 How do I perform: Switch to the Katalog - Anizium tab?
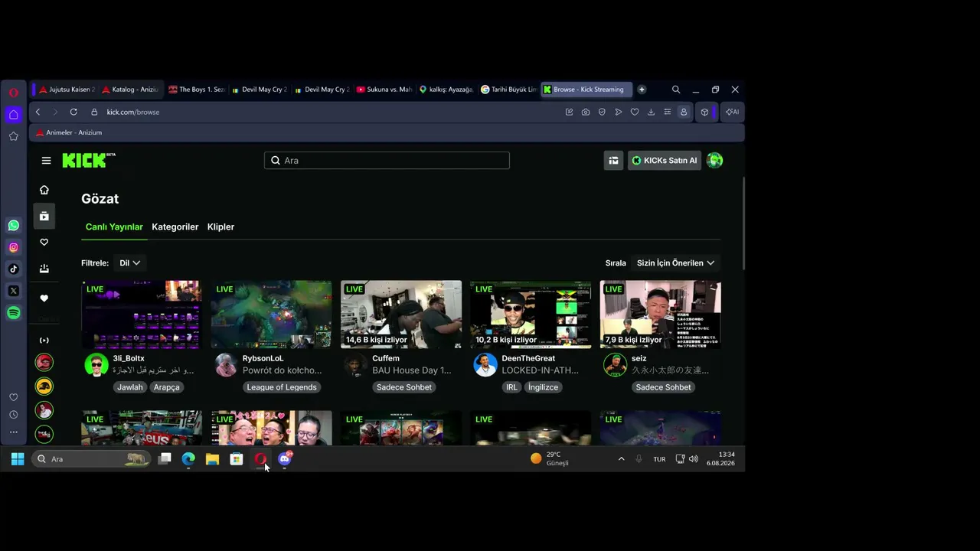[130, 90]
